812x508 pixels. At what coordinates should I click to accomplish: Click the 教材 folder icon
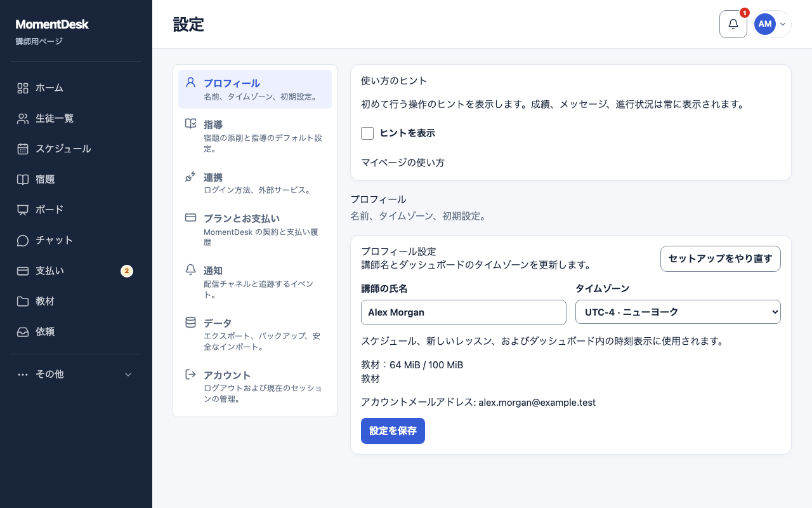(23, 302)
